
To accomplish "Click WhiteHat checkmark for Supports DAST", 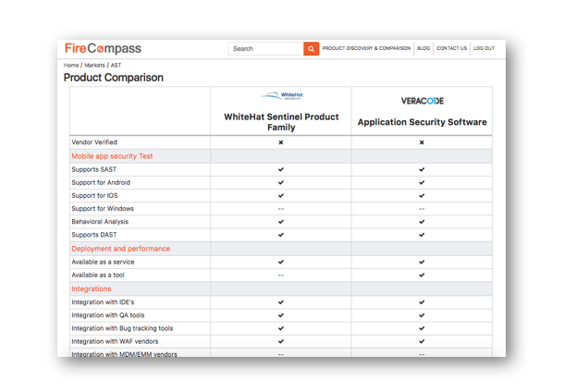I will 281,235.
